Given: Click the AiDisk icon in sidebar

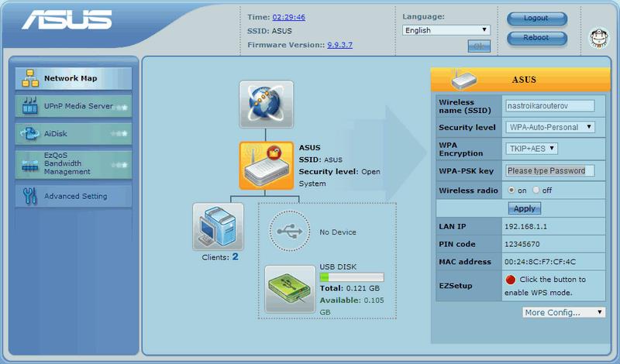Looking at the screenshot, I should coord(30,133).
